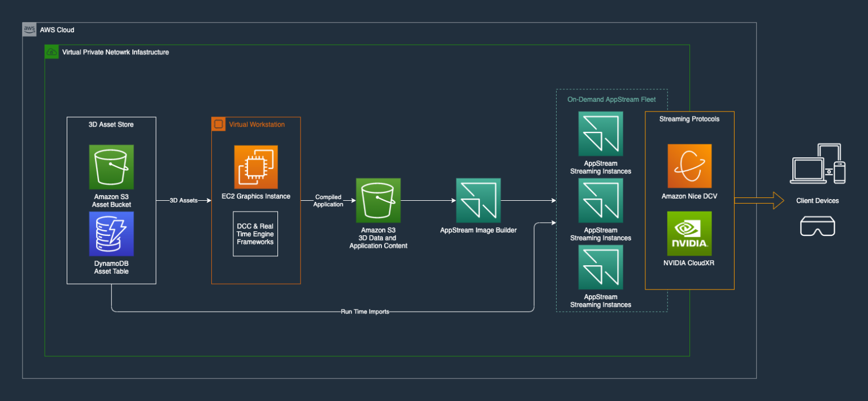868x401 pixels.
Task: Select the Amazon Nice DCV icon
Action: pyautogui.click(x=689, y=166)
